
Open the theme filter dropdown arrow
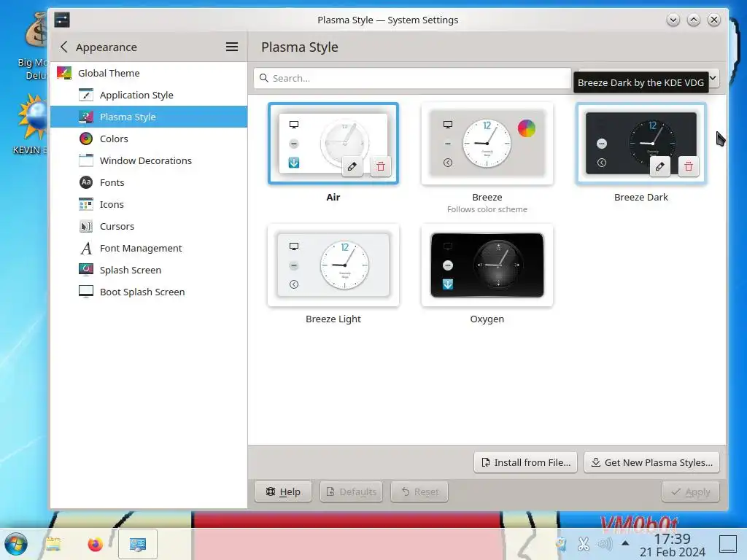[x=713, y=77]
